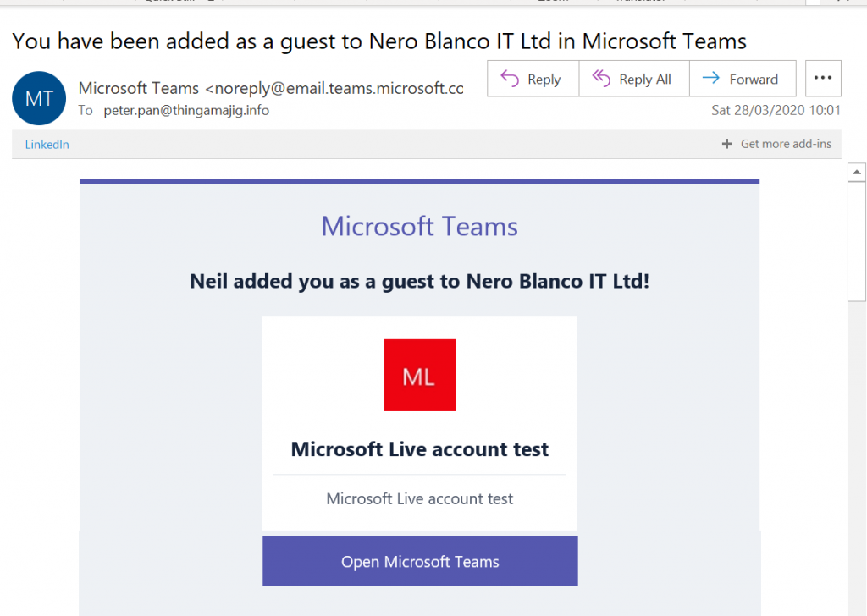The height and width of the screenshot is (616, 867).
Task: Click recipient peter.pan@thingamajig.info
Action: pos(186,111)
